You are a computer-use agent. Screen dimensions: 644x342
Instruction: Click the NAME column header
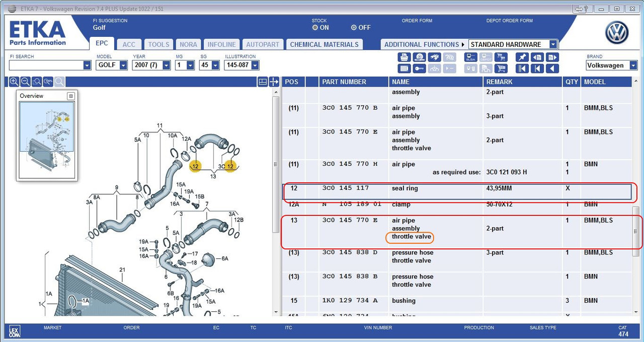(x=436, y=82)
